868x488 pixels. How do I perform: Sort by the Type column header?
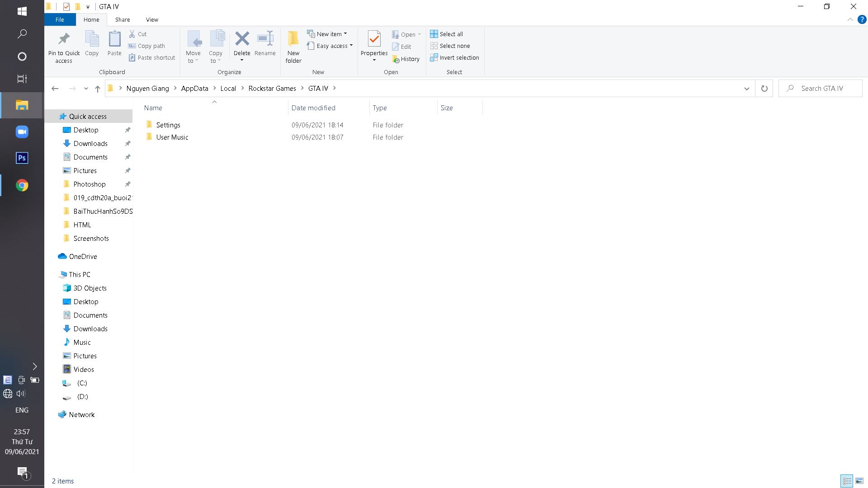(403, 108)
